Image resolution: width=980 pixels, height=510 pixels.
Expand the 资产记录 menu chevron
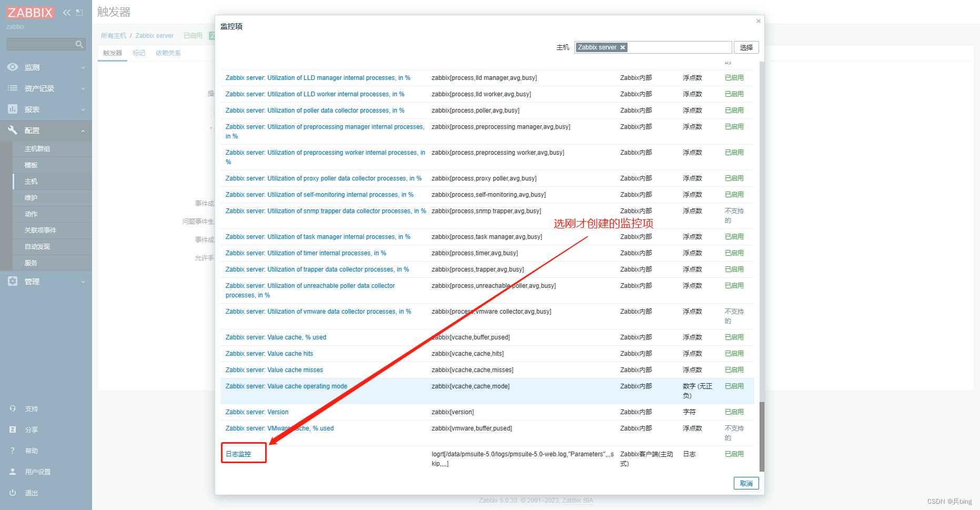[x=83, y=89]
